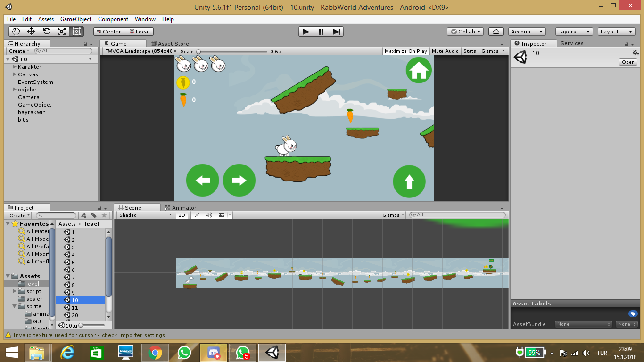Open the Component menu
This screenshot has width=644, height=362.
pos(113,19)
